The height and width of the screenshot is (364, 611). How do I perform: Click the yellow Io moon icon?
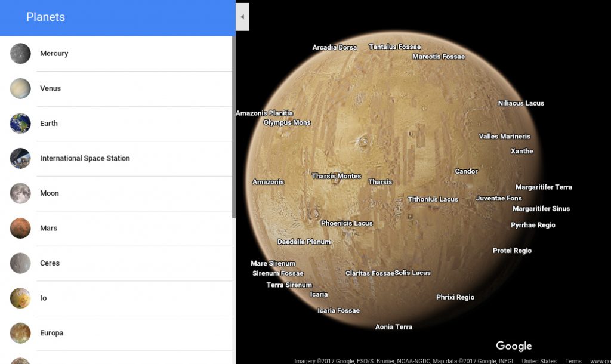(20, 298)
